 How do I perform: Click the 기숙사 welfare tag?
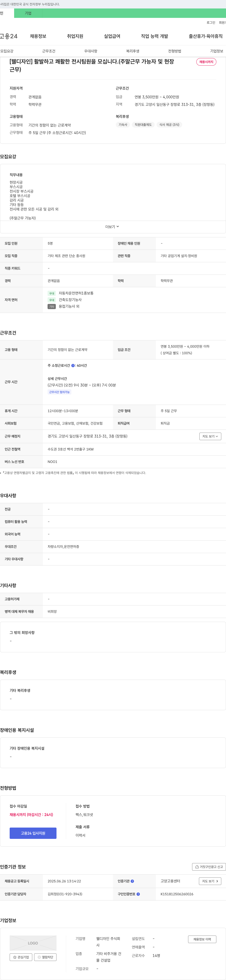click(123, 125)
